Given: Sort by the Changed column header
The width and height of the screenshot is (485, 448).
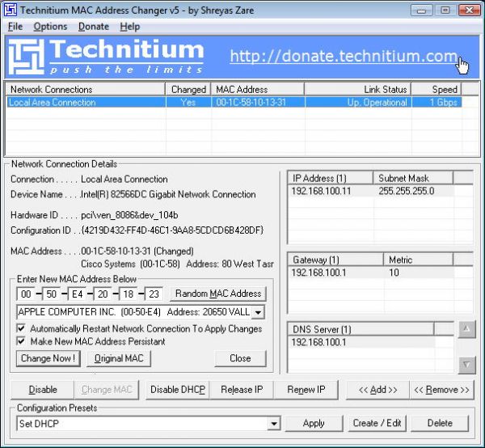Looking at the screenshot, I should [x=188, y=90].
